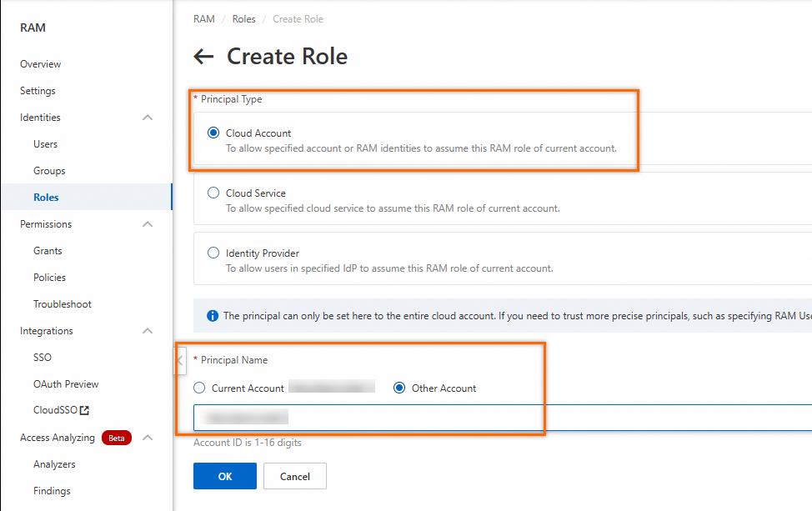Click the Roles breadcrumb link
Screen dimensions: 812x511
click(243, 19)
